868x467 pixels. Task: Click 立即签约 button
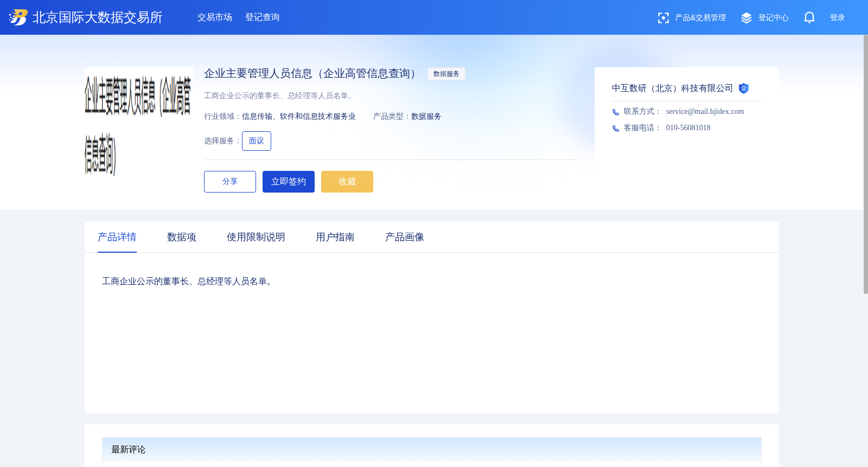pyautogui.click(x=289, y=182)
